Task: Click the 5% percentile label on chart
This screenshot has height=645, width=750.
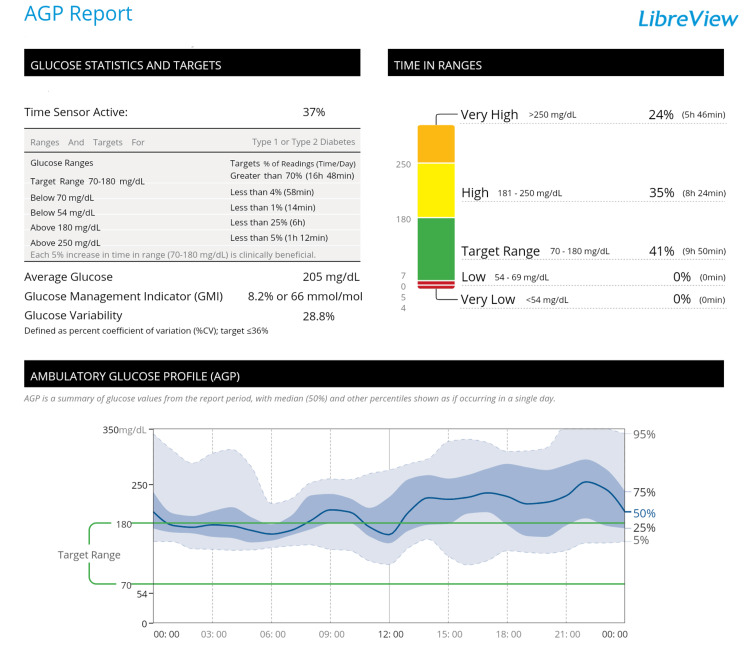Action: (641, 540)
